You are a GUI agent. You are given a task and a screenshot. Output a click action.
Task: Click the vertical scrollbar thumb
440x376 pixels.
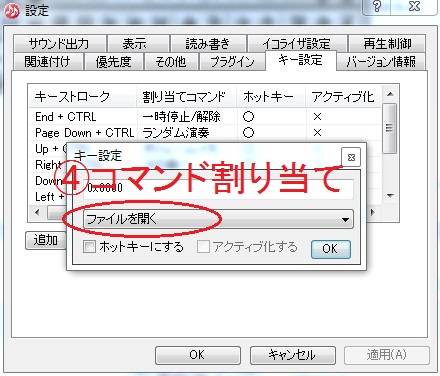[389, 128]
